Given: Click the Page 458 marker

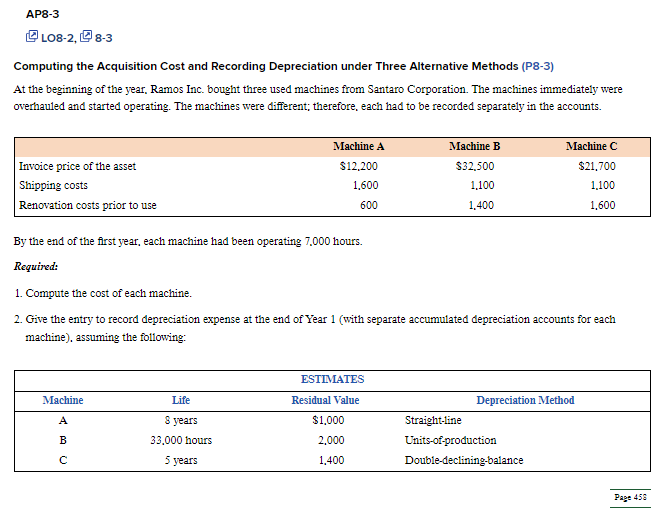Looking at the screenshot, I should coord(630,497).
